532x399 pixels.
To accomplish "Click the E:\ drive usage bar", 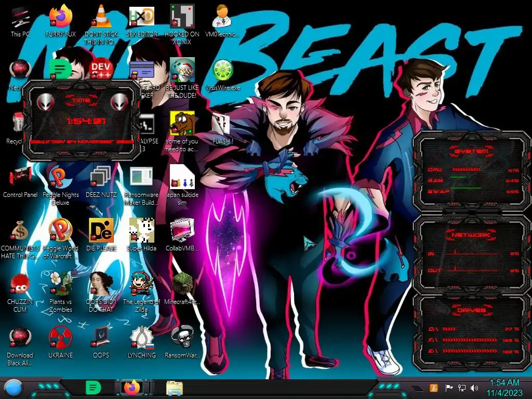I will pos(470,351).
